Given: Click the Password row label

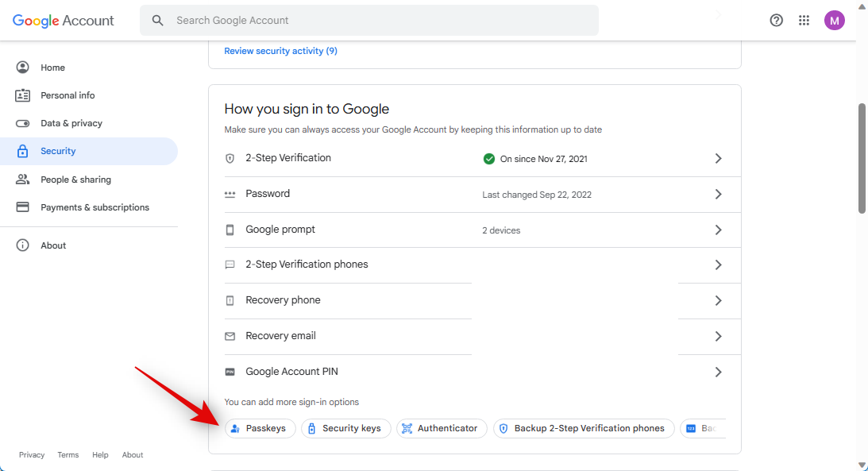Looking at the screenshot, I should tap(268, 194).
